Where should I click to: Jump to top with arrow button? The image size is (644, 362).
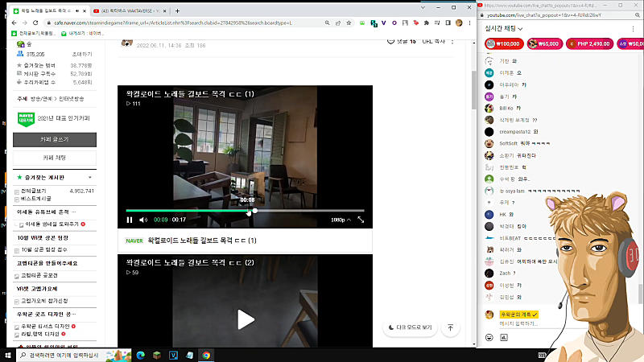(x=450, y=327)
